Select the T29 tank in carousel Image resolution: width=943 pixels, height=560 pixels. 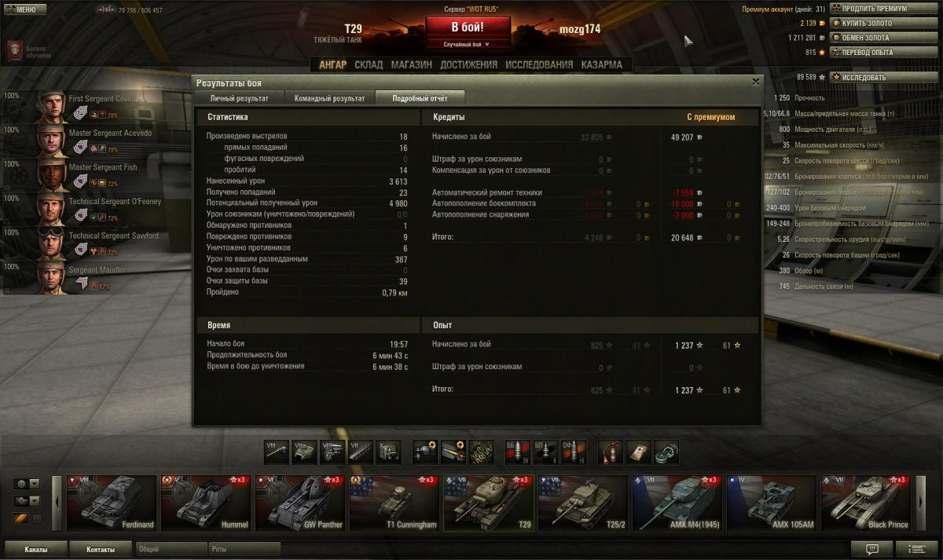(x=489, y=503)
